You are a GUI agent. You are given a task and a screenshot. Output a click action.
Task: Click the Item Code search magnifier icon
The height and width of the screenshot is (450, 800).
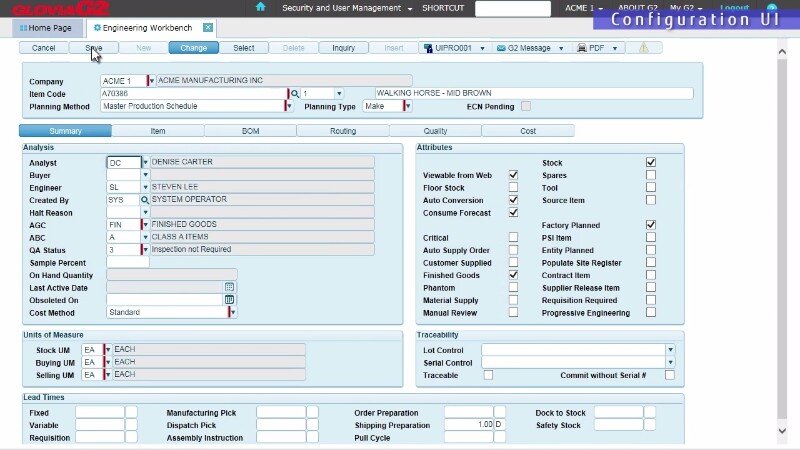click(x=296, y=94)
